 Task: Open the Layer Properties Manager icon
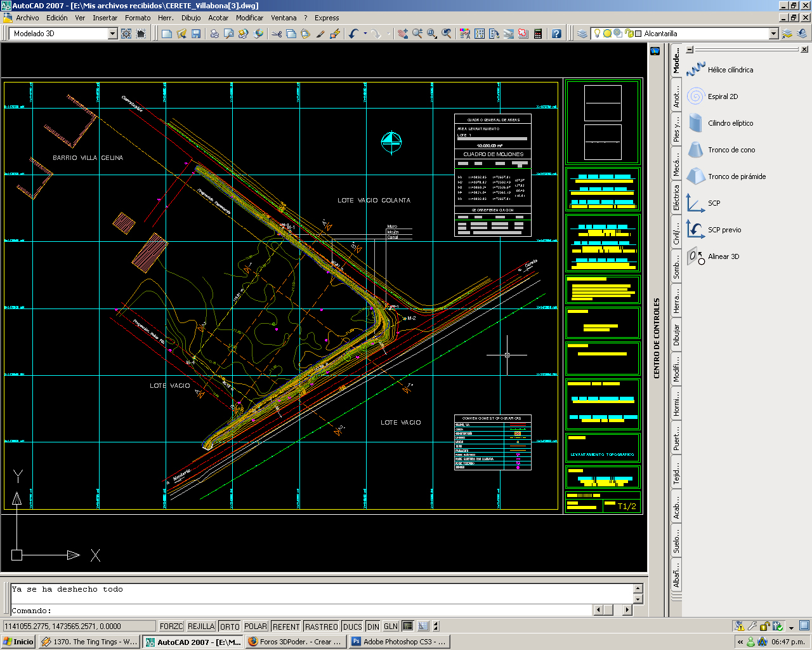pos(582,34)
